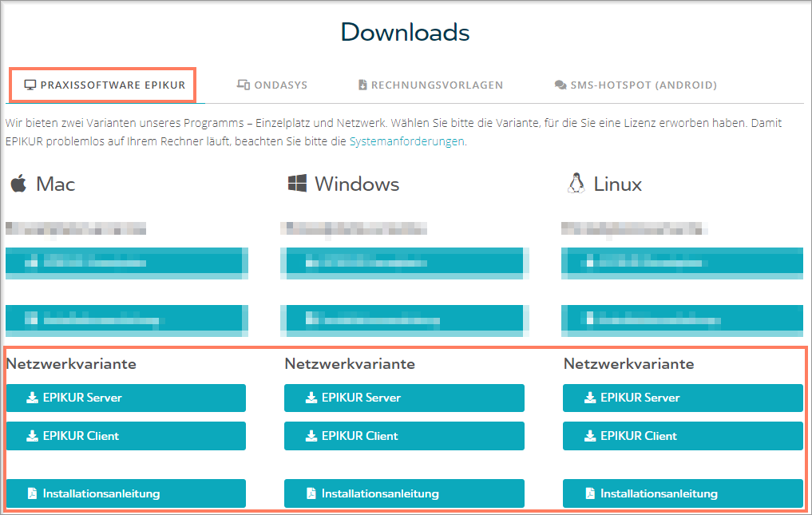The width and height of the screenshot is (812, 515).
Task: Follow the Systemanforderungen link
Action: click(406, 141)
